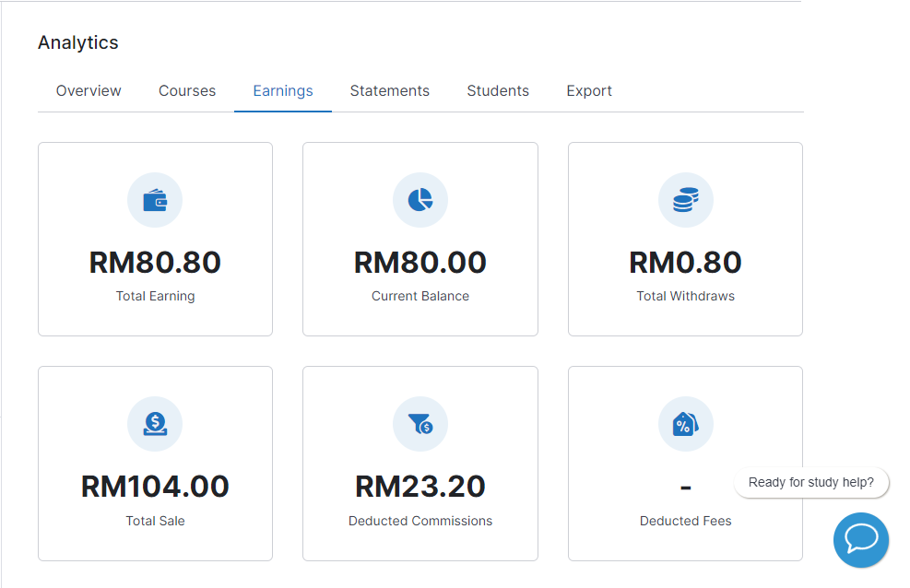The image size is (910, 588).
Task: Open the chat bubble support widget
Action: point(860,539)
